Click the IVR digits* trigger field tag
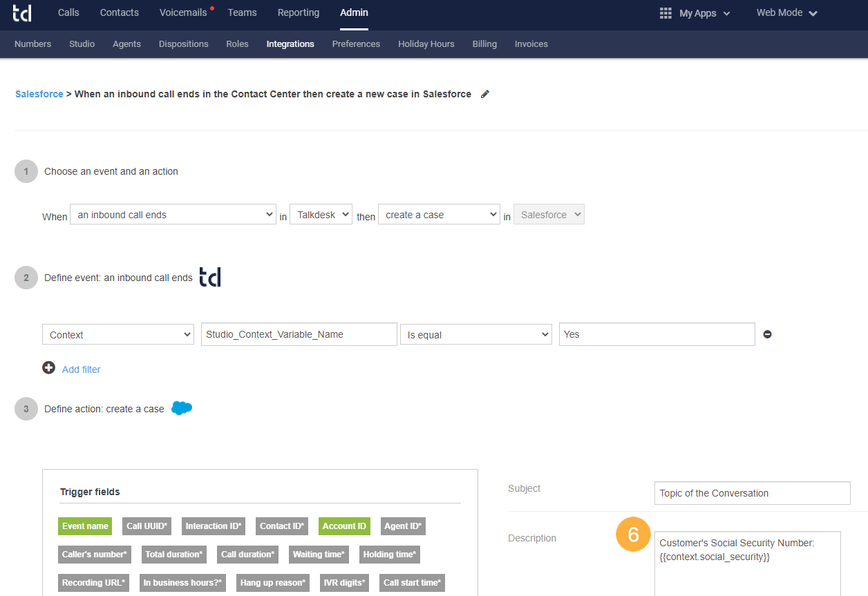 (x=345, y=583)
